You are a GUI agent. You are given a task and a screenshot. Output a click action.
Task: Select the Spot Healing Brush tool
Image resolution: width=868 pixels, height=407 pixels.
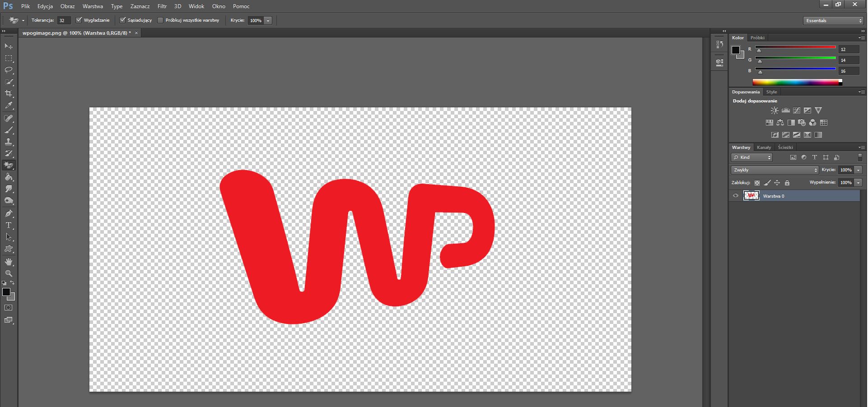click(9, 118)
